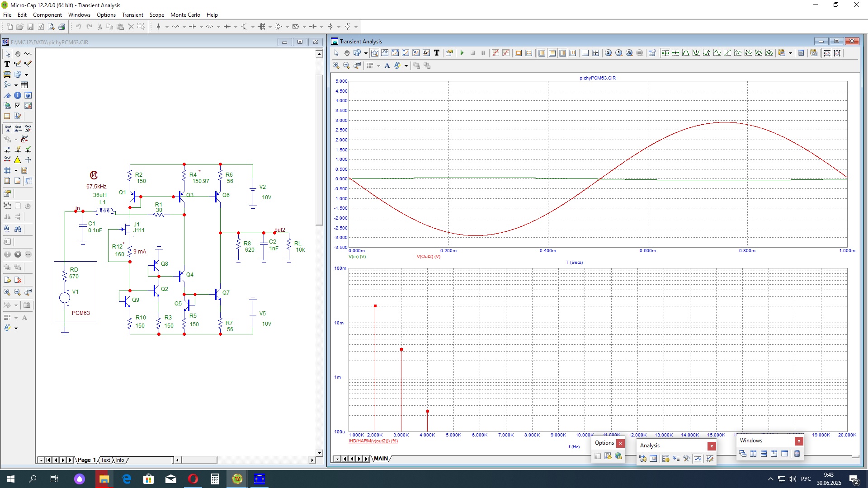Click the Info mode icon

pyautogui.click(x=18, y=95)
